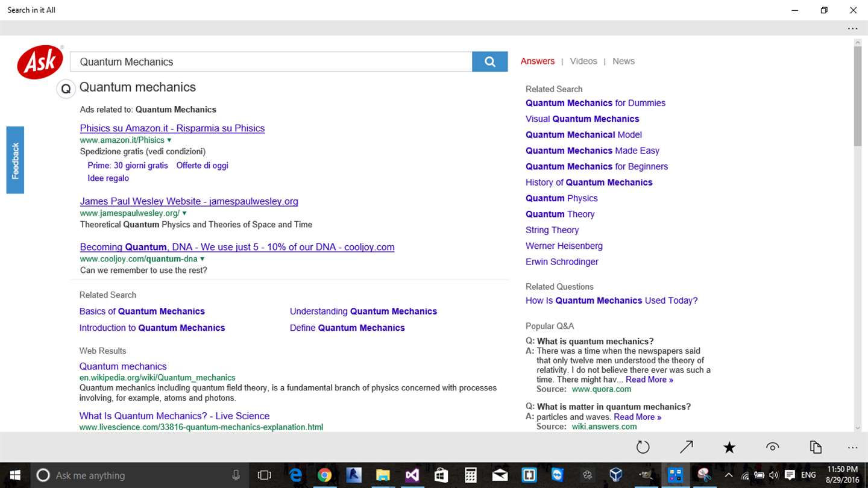This screenshot has width=868, height=488.
Task: Open the Werner Heisenberg related search
Action: [x=564, y=246]
